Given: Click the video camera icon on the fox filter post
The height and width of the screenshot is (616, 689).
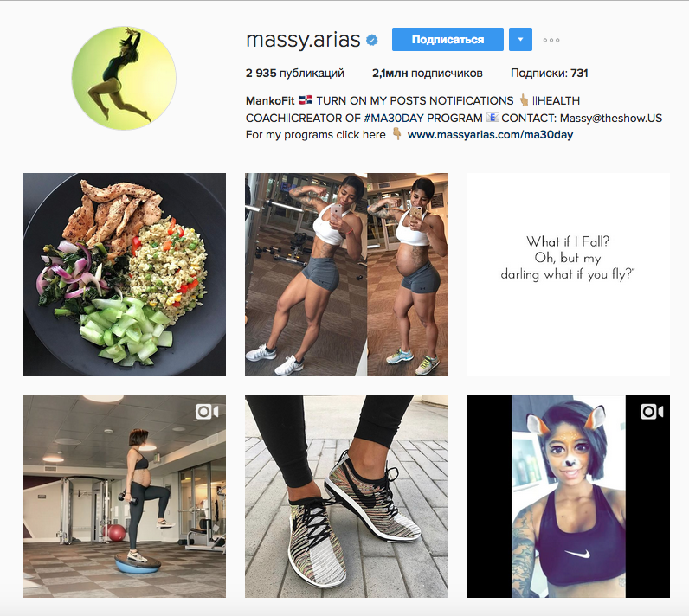Looking at the screenshot, I should point(652,412).
